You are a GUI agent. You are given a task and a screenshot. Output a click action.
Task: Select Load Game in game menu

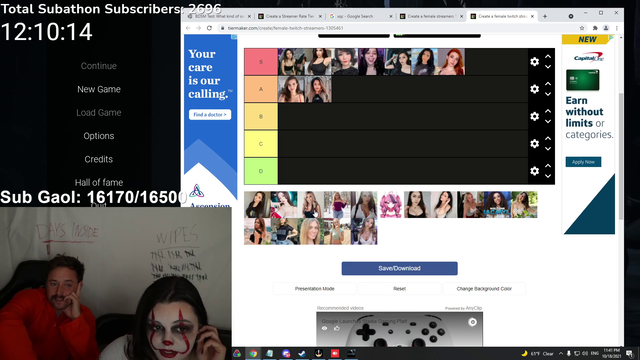pos(99,113)
